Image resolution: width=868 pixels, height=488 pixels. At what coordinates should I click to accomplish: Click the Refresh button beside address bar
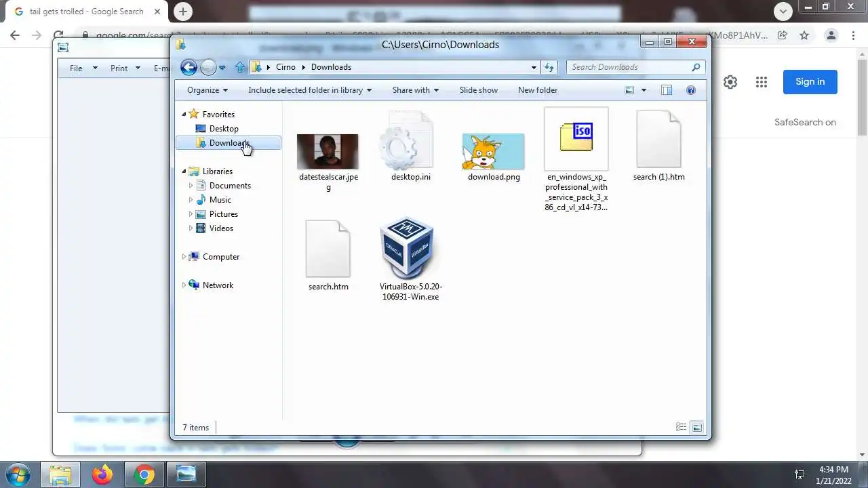pyautogui.click(x=549, y=67)
